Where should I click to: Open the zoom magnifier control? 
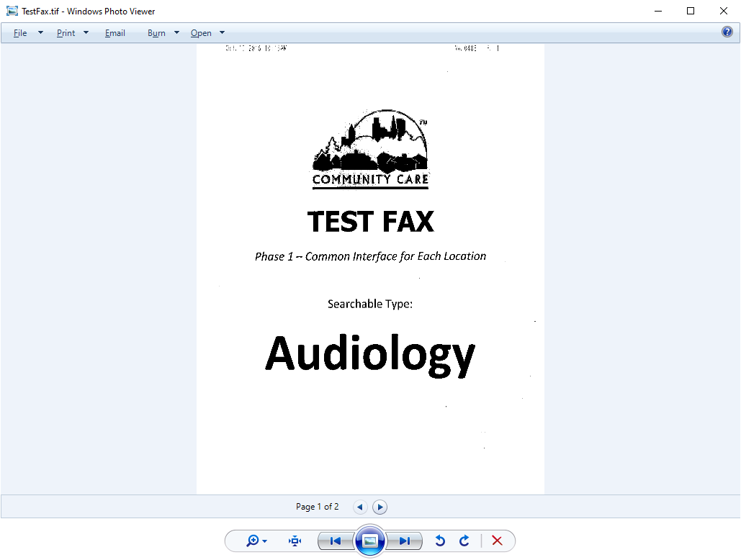[x=256, y=541]
